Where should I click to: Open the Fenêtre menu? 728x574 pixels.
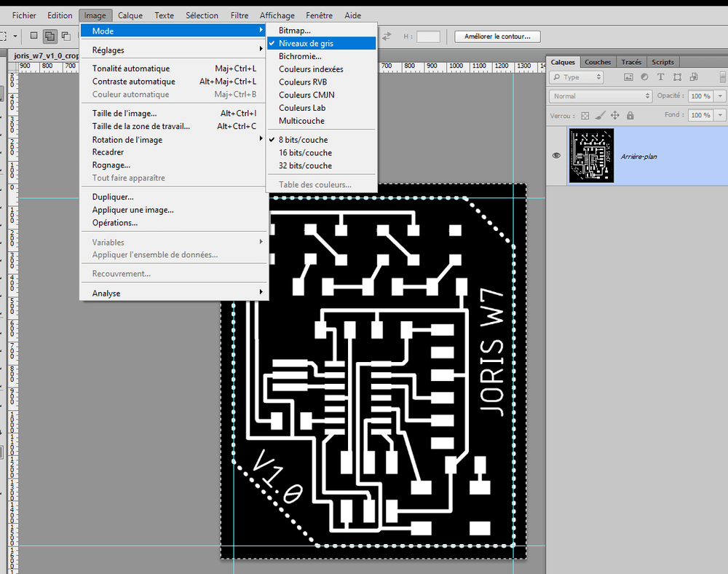[x=320, y=15]
